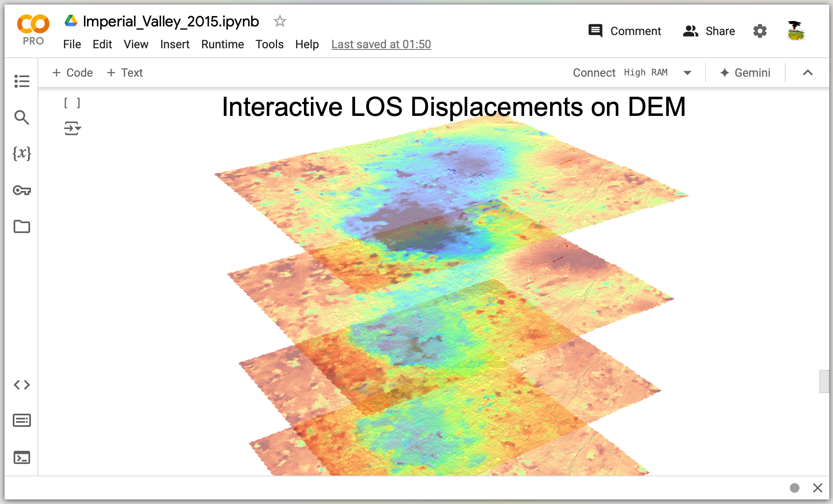
Task: Open the Last saved at 01:50 link
Action: 381,44
